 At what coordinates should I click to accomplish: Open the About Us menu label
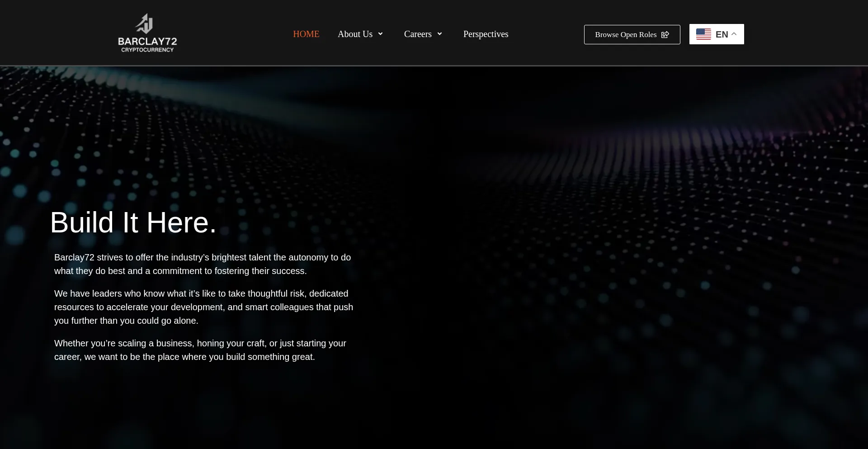355,34
